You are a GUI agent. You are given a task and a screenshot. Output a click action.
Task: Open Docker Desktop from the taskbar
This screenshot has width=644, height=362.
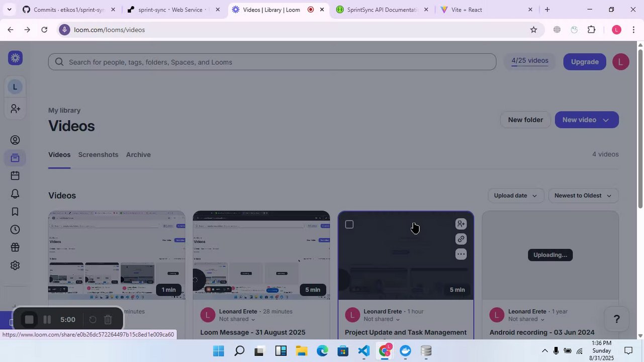[405, 351]
